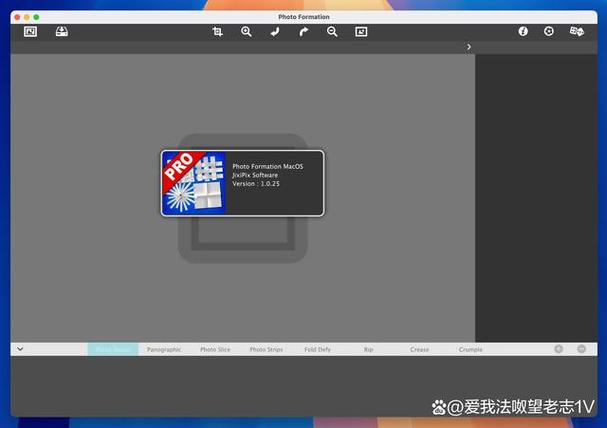
Task: Click the PRO app logo in about box
Action: tap(194, 183)
